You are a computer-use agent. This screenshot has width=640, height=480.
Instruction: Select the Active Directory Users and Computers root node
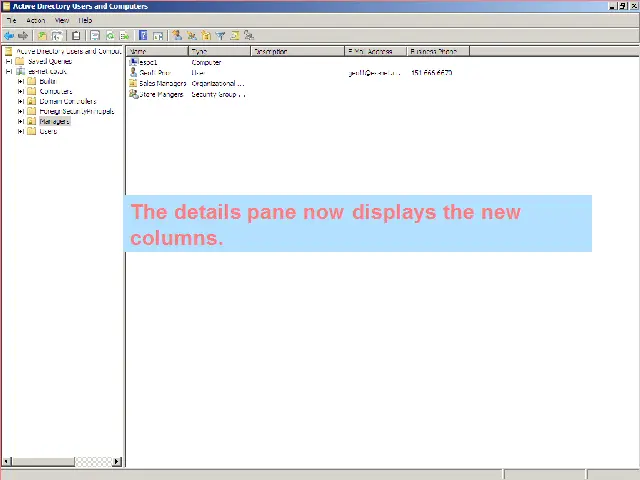[x=69, y=51]
